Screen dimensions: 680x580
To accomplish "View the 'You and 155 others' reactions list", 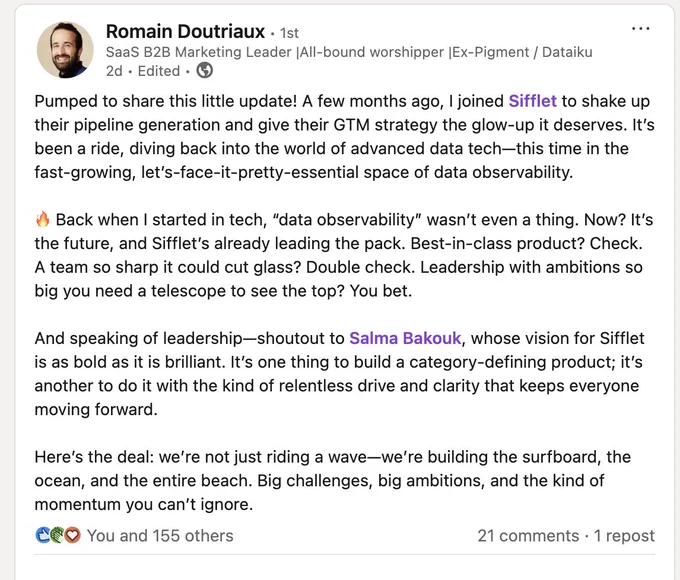I will 160,536.
